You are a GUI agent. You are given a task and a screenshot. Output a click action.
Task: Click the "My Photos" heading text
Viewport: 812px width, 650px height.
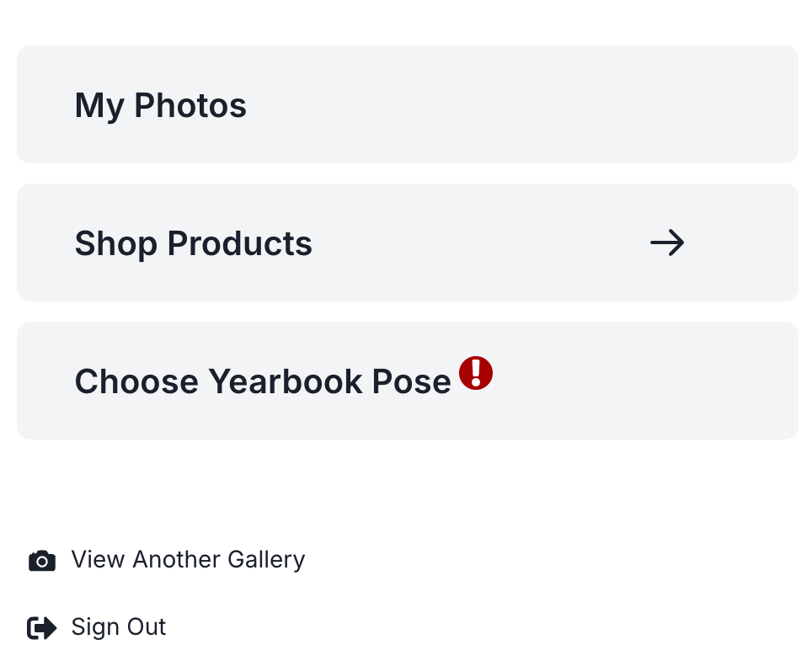pos(161,106)
